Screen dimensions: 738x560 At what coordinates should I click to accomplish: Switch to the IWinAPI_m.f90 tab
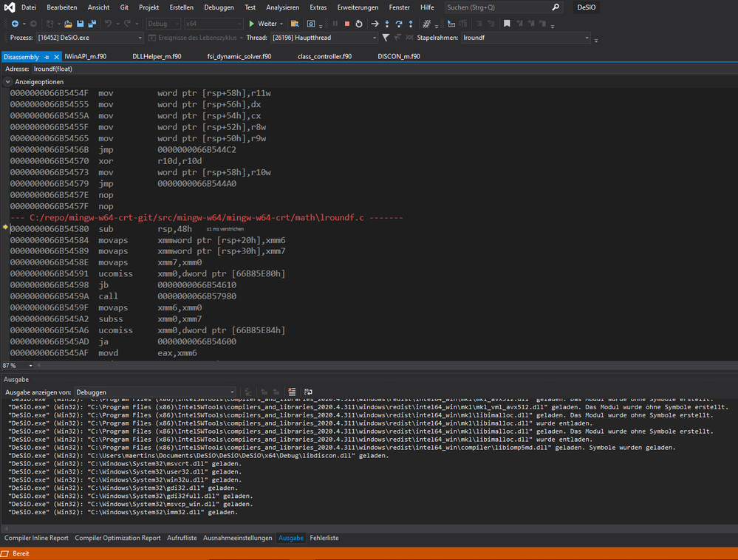tap(86, 56)
